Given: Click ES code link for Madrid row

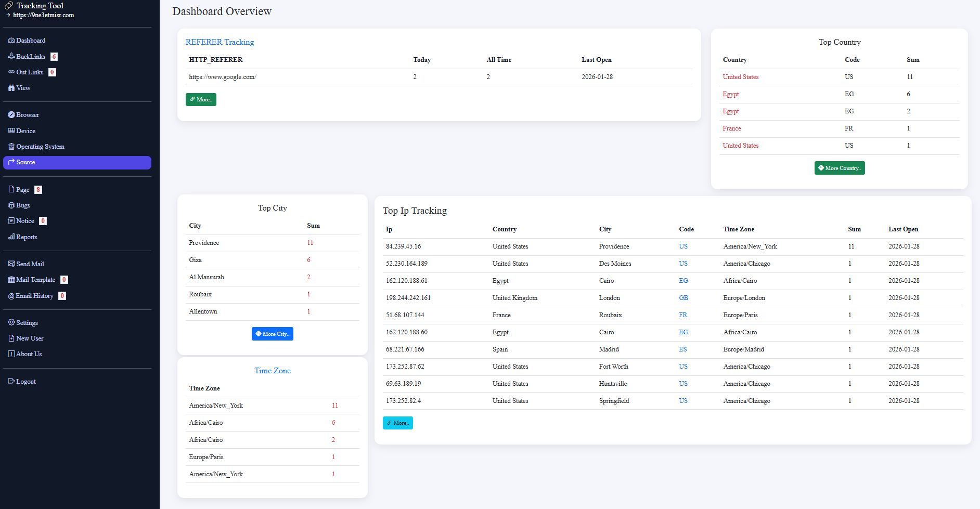Looking at the screenshot, I should (683, 349).
